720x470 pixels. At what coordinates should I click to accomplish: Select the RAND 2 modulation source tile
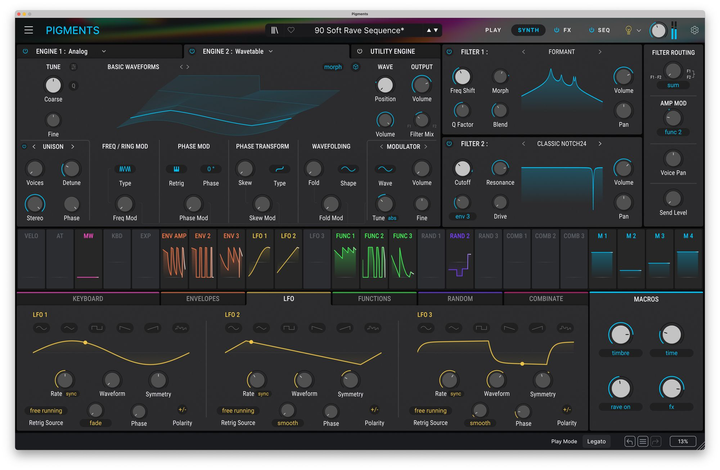(460, 259)
